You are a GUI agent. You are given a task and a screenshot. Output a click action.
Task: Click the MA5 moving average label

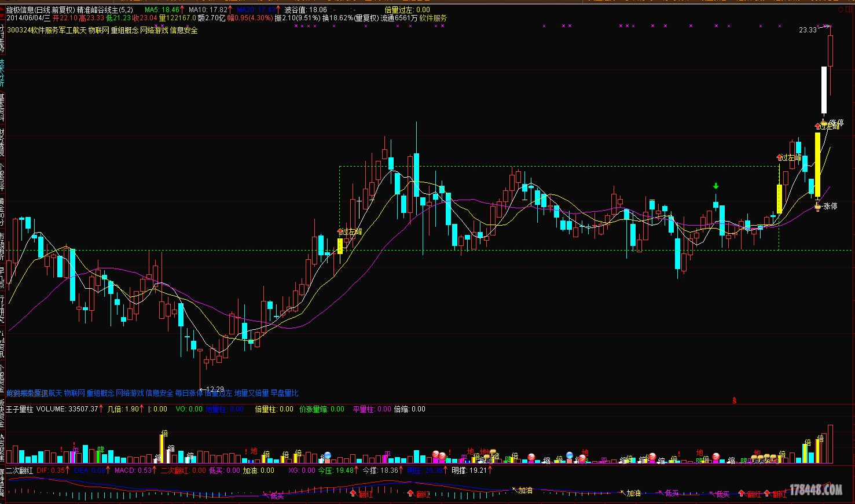(x=162, y=10)
